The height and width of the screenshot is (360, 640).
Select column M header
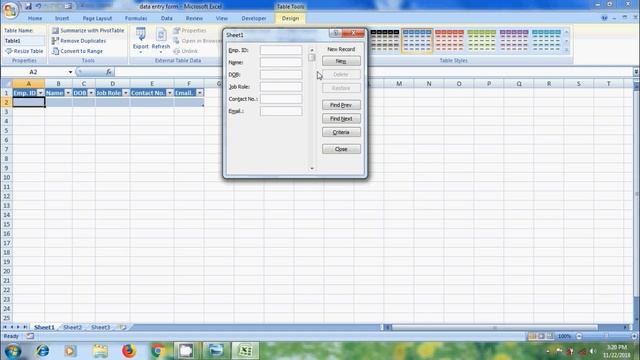(x=399, y=84)
